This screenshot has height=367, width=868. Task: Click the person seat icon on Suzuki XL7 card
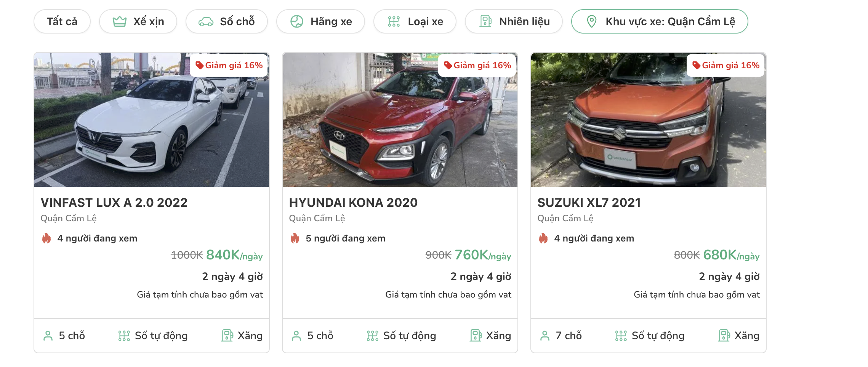point(545,336)
